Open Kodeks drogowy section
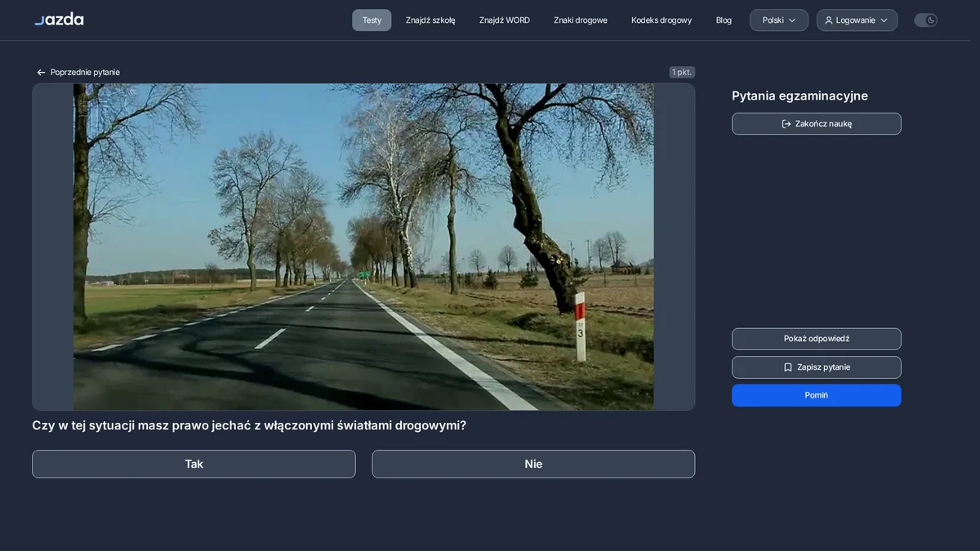 [661, 20]
